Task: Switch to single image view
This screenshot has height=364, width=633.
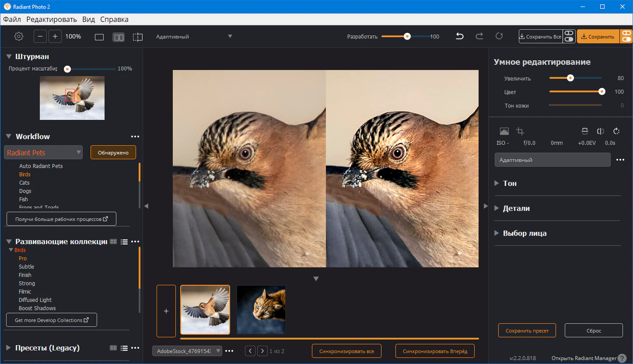Action: pos(99,37)
